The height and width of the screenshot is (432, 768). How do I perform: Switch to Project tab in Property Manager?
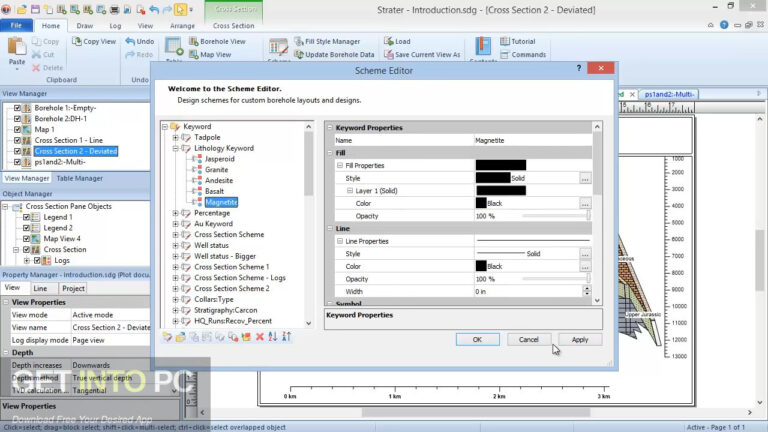pyautogui.click(x=73, y=288)
